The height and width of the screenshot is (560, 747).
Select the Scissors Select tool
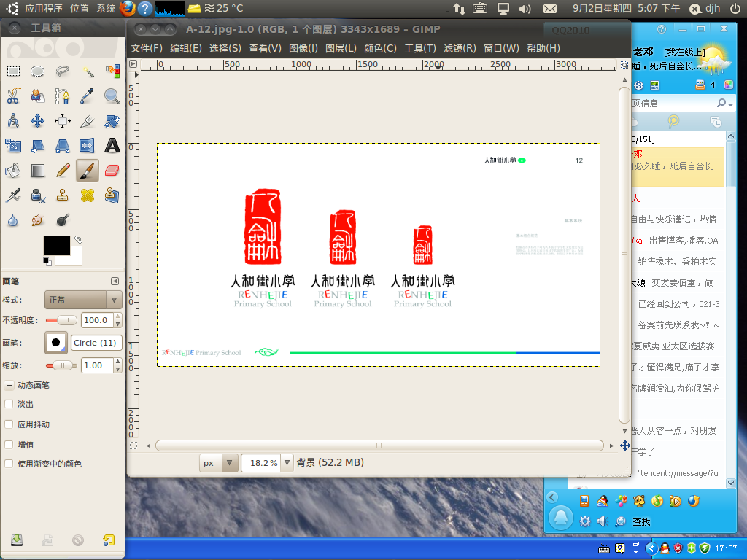[x=13, y=96]
